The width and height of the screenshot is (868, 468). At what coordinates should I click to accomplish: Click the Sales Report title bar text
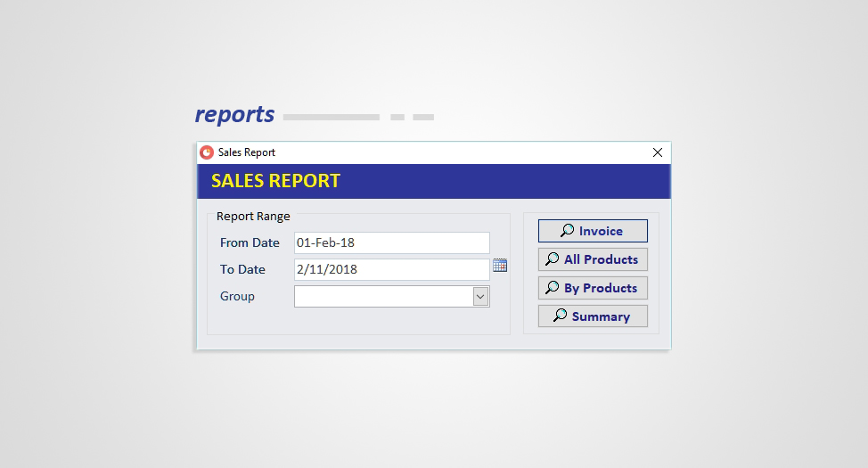click(246, 152)
